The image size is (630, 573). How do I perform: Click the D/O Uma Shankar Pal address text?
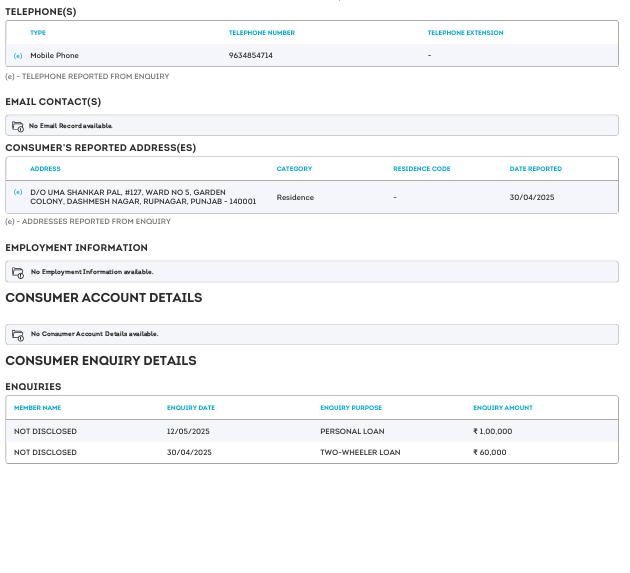click(143, 196)
